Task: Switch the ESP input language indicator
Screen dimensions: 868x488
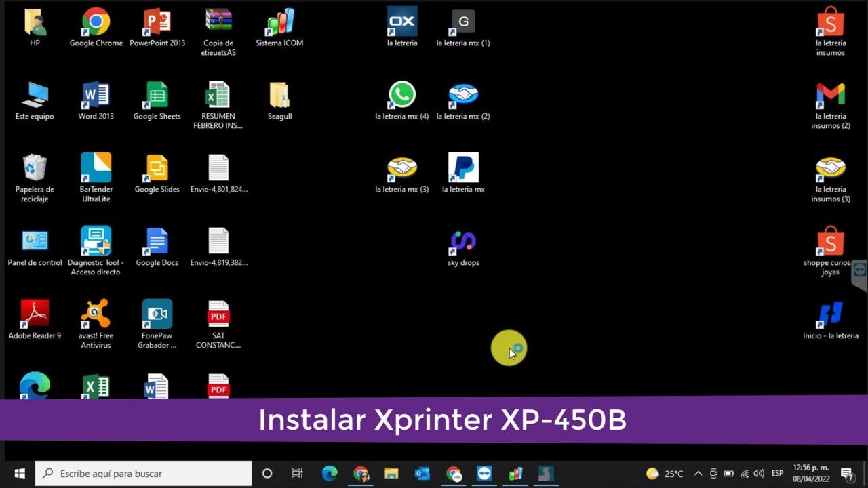Action: (x=777, y=474)
